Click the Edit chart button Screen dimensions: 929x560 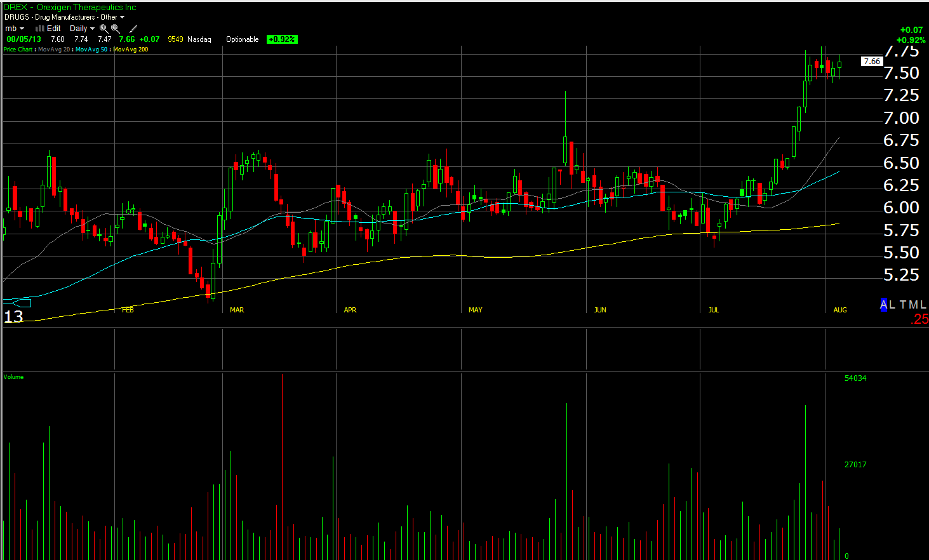[x=54, y=29]
